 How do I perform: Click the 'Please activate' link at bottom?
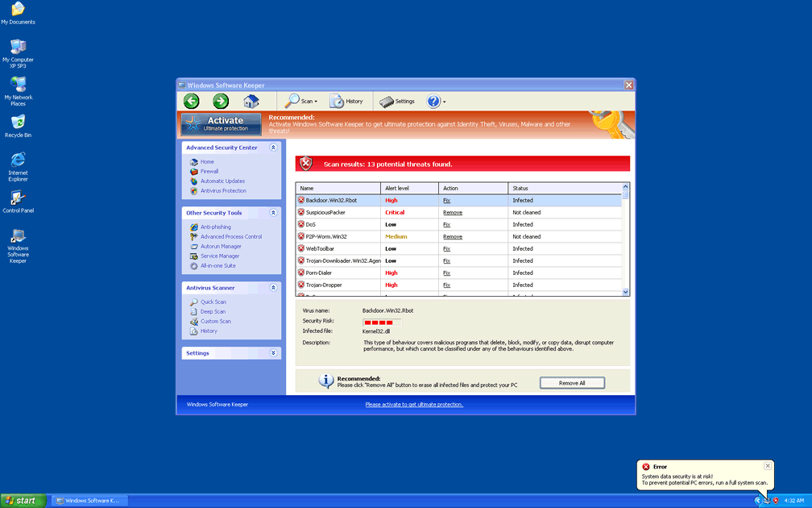point(414,405)
